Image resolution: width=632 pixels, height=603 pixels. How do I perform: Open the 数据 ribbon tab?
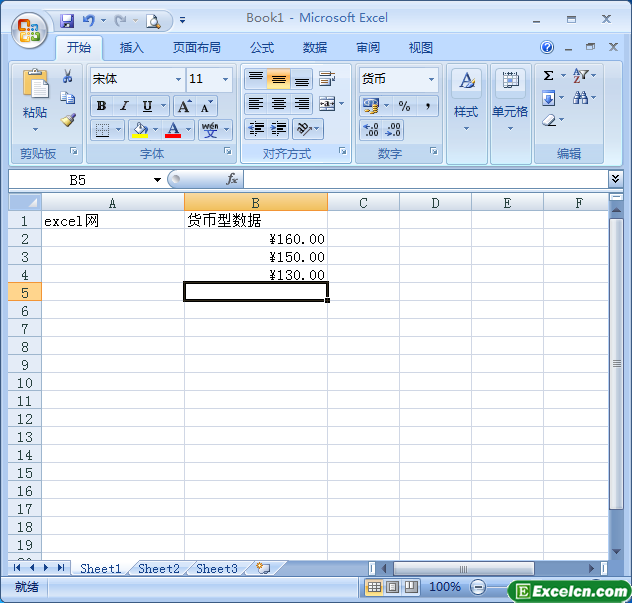315,48
